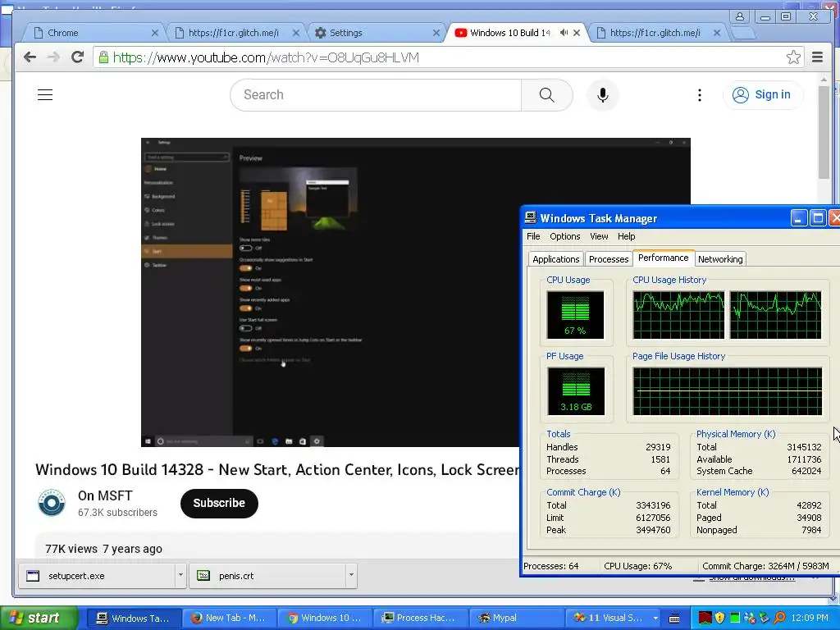Open the On MSFT channel avatar
The height and width of the screenshot is (630, 840).
tap(52, 503)
